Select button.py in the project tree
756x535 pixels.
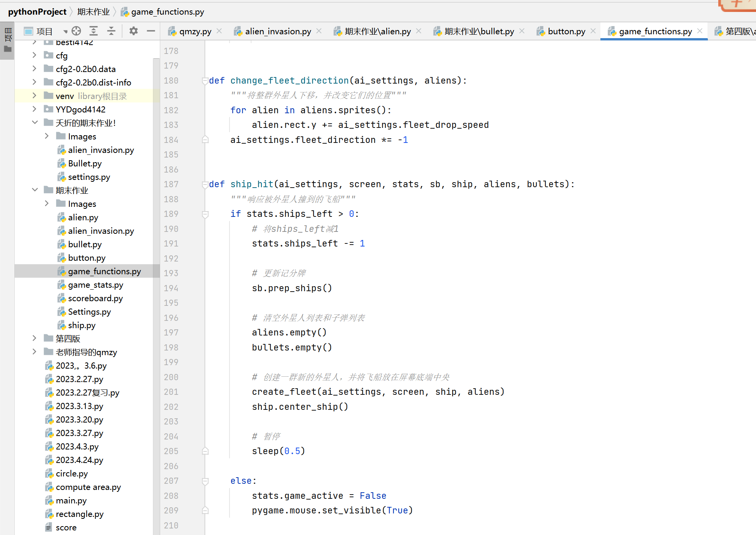[87, 258]
